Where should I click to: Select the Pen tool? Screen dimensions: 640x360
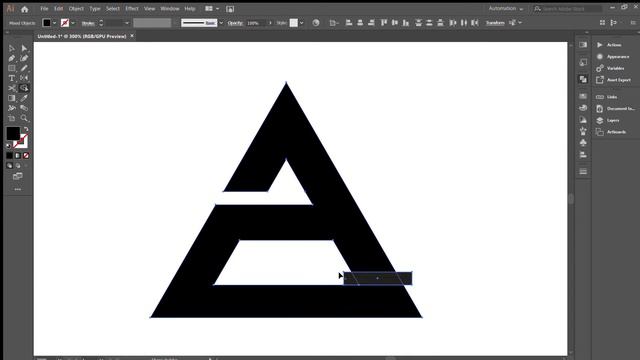click(x=11, y=58)
